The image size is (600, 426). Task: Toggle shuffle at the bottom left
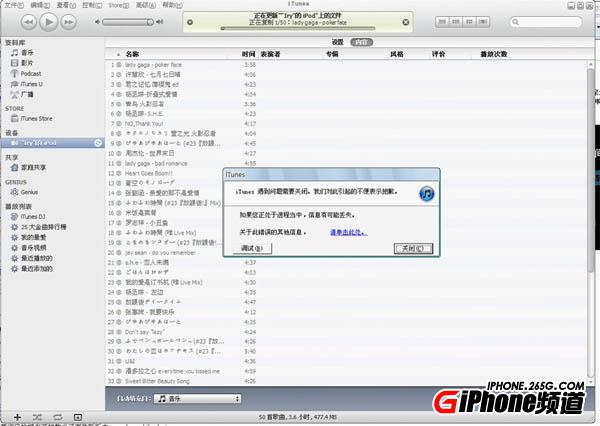click(x=37, y=417)
